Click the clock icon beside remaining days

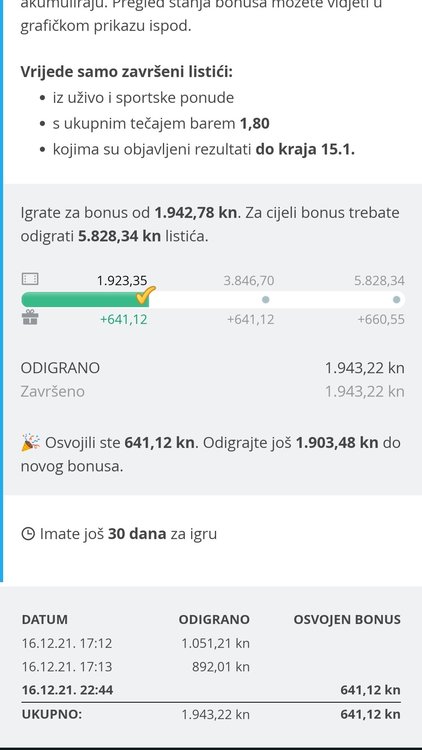[28, 533]
